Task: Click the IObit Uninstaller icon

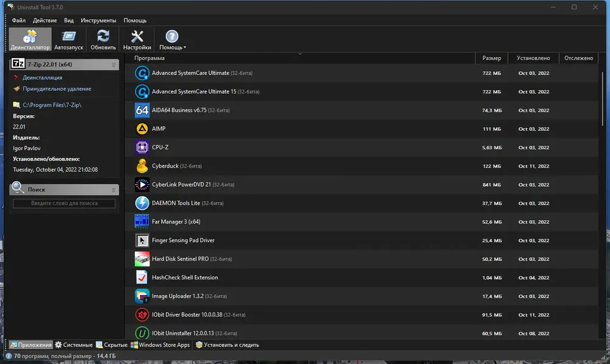Action: click(x=142, y=334)
